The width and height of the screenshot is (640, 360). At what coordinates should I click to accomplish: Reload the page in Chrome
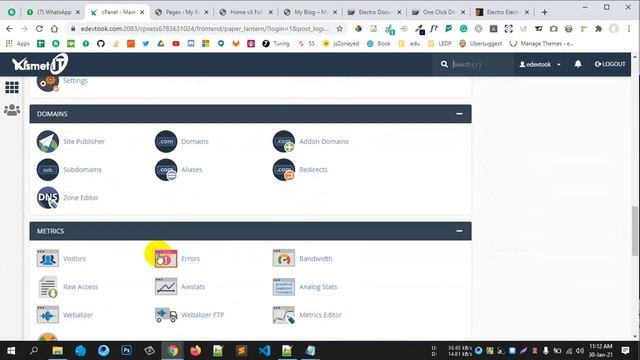(39, 29)
